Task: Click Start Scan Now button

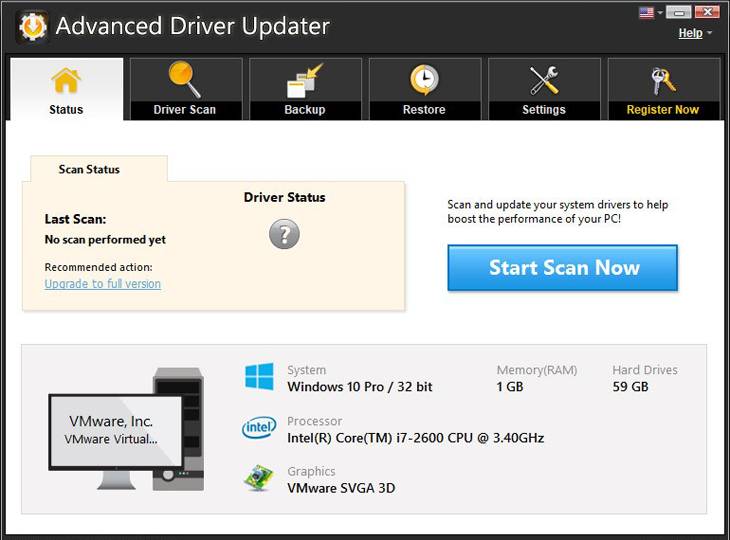Action: click(562, 268)
